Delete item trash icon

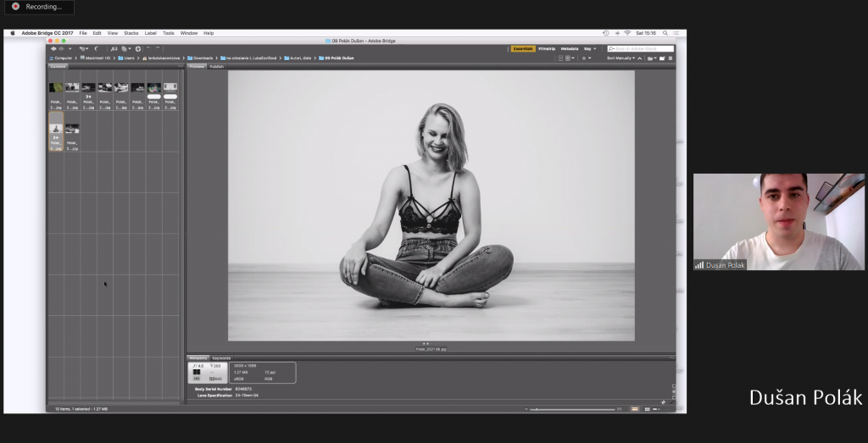[x=670, y=58]
